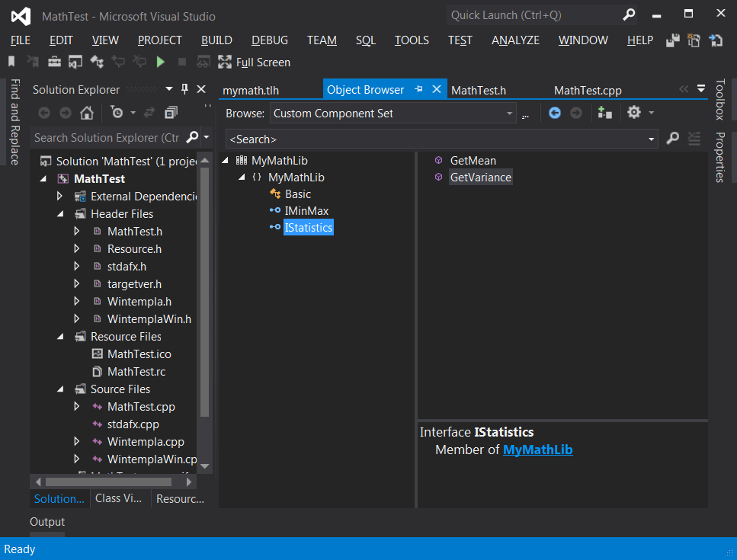
Task: Open the DEBUG menu
Action: [x=269, y=40]
